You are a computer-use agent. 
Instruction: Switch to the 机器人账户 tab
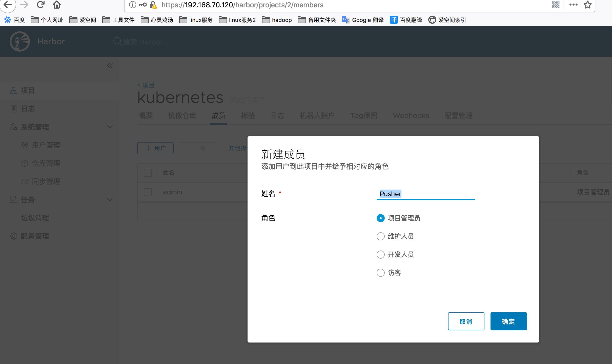[x=317, y=116]
